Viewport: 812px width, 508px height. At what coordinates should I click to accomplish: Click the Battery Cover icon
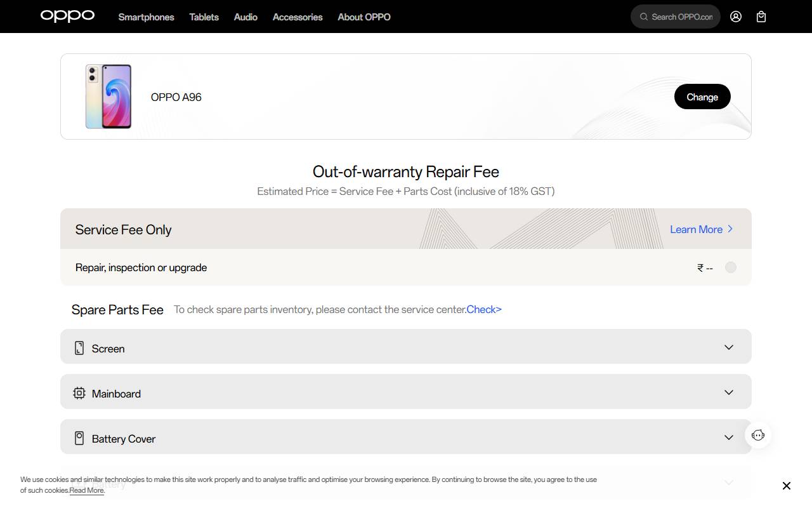tap(79, 438)
